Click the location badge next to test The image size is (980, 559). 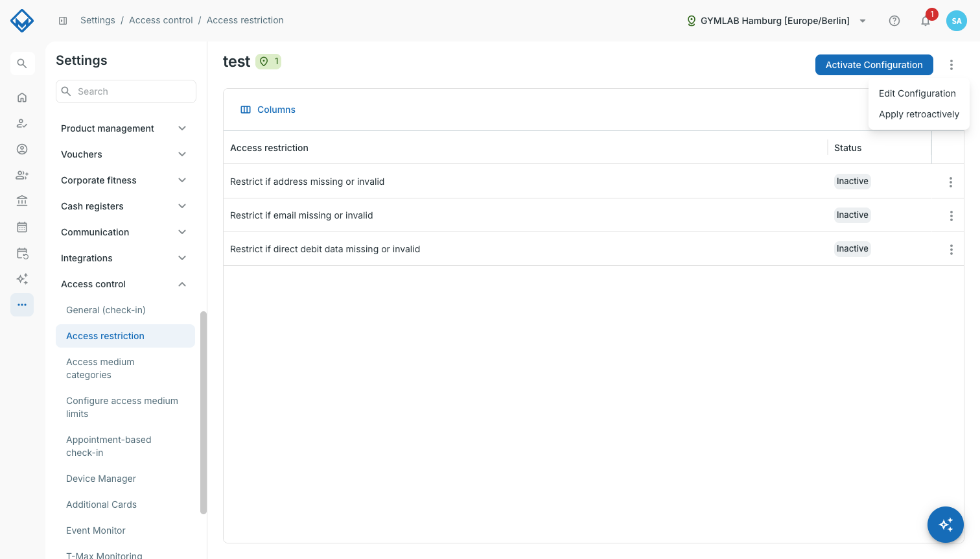click(x=268, y=62)
